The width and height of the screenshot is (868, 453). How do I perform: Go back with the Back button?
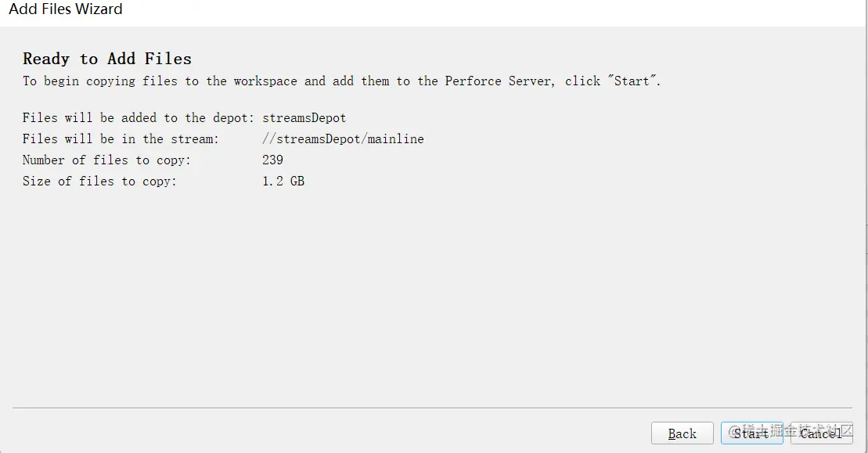pyautogui.click(x=682, y=433)
